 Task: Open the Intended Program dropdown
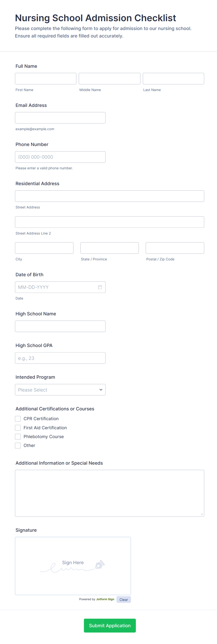tap(60, 389)
